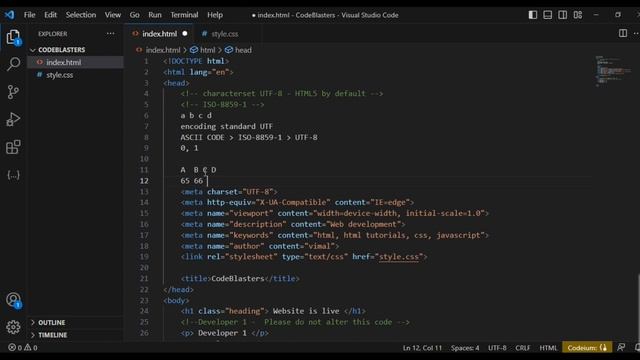Switch to the index.html editor tab
Screen dimensions: 640x360
click(159, 33)
